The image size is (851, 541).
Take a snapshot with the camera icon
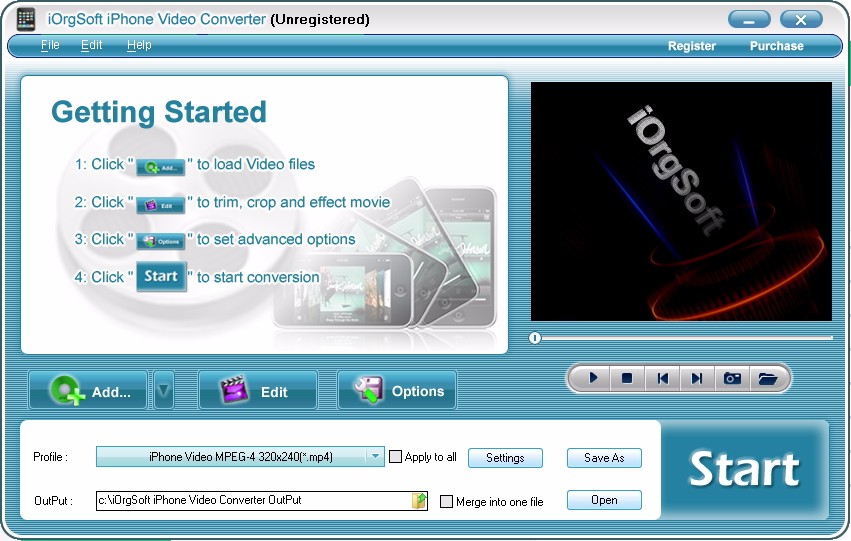732,378
